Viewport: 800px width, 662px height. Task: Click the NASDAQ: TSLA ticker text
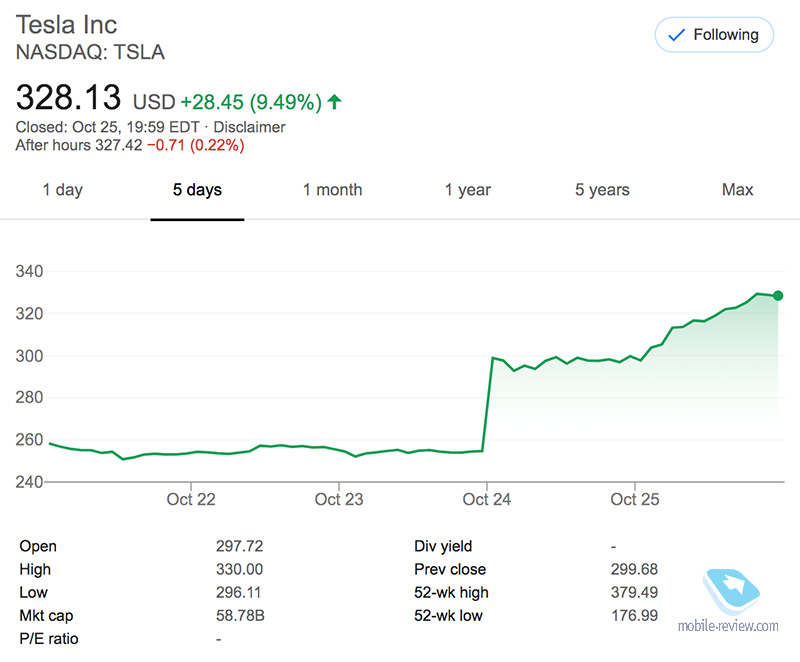[x=90, y=52]
